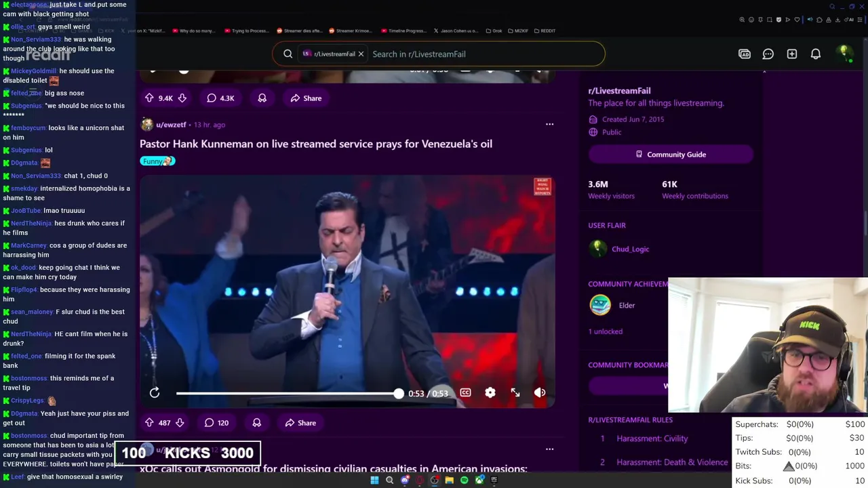Open File Explorer from the taskbar
The height and width of the screenshot is (488, 868).
pyautogui.click(x=449, y=480)
